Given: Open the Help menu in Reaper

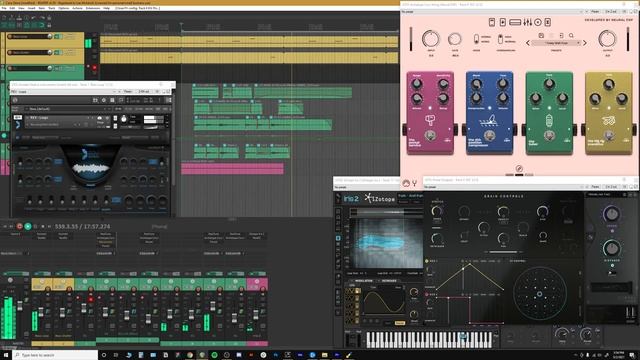Looking at the screenshot, I should pyautogui.click(x=107, y=8).
